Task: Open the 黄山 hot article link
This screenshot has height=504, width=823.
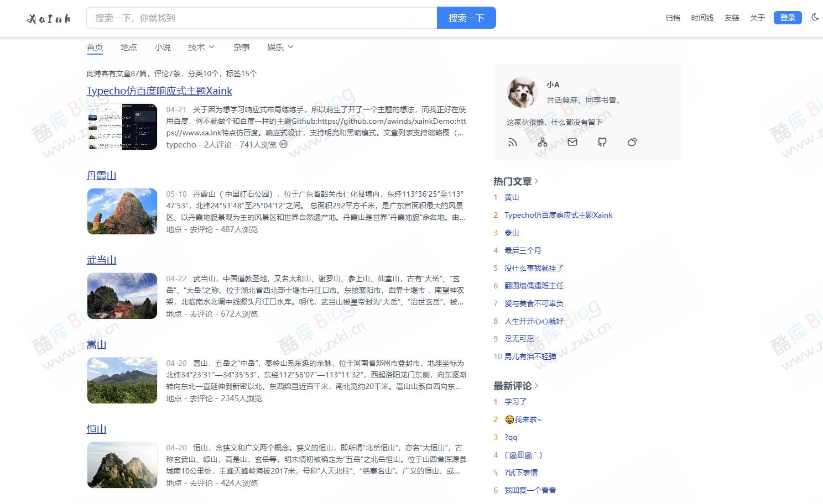Action: 511,197
